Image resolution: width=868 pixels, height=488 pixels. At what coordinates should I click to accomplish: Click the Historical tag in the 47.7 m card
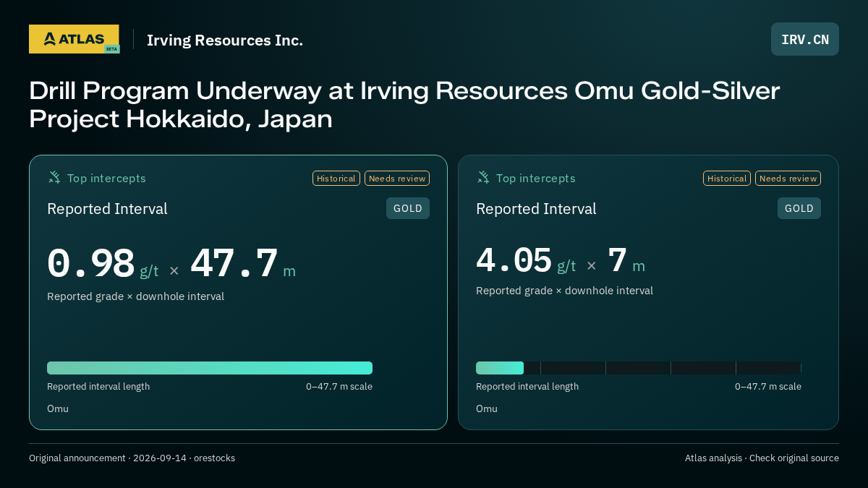click(x=336, y=179)
